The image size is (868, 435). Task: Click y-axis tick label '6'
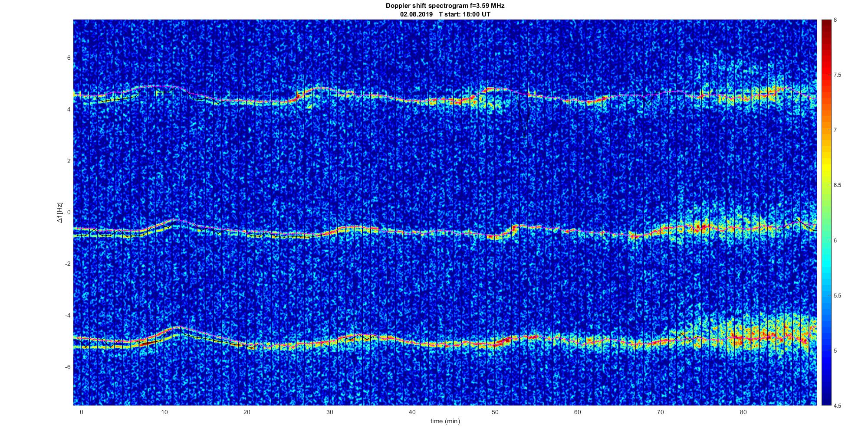(69, 58)
